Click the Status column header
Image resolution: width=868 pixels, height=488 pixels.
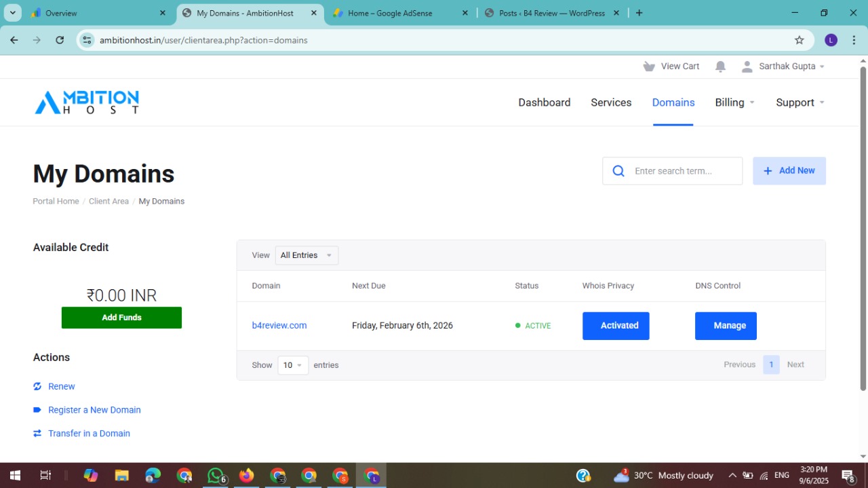coord(527,286)
